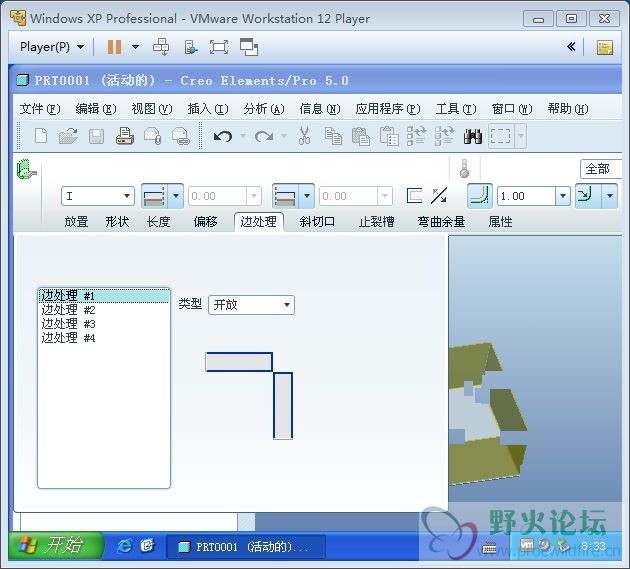Image resolution: width=630 pixels, height=569 pixels.
Task: Click the Copy icon
Action: click(333, 136)
